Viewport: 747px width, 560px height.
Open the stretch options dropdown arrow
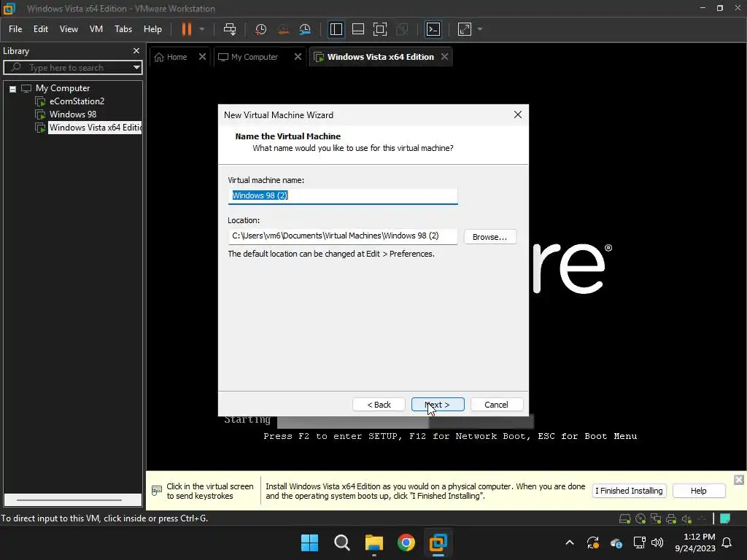point(480,29)
